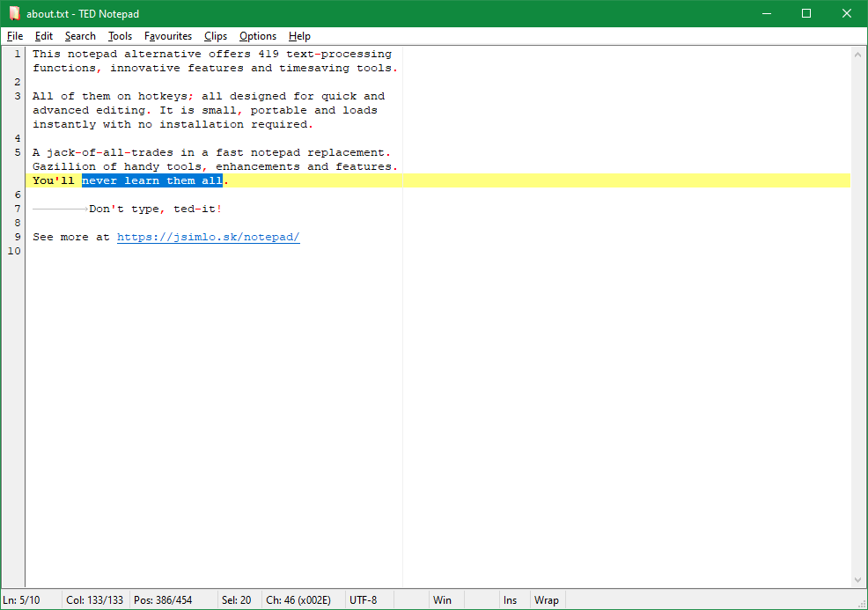The image size is (868, 610).
Task: Click the UTF-8 encoding indicator
Action: pyautogui.click(x=363, y=600)
